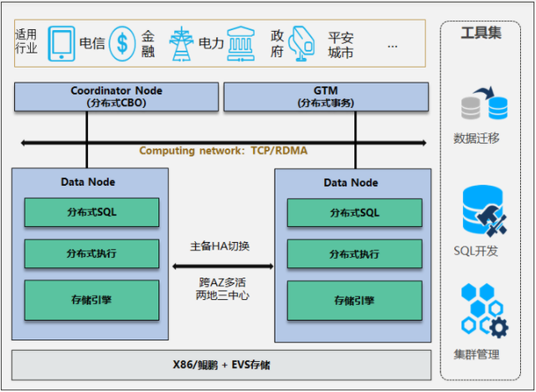The height and width of the screenshot is (392, 536).
Task: Click the 数据迁移 label
Action: click(x=477, y=138)
